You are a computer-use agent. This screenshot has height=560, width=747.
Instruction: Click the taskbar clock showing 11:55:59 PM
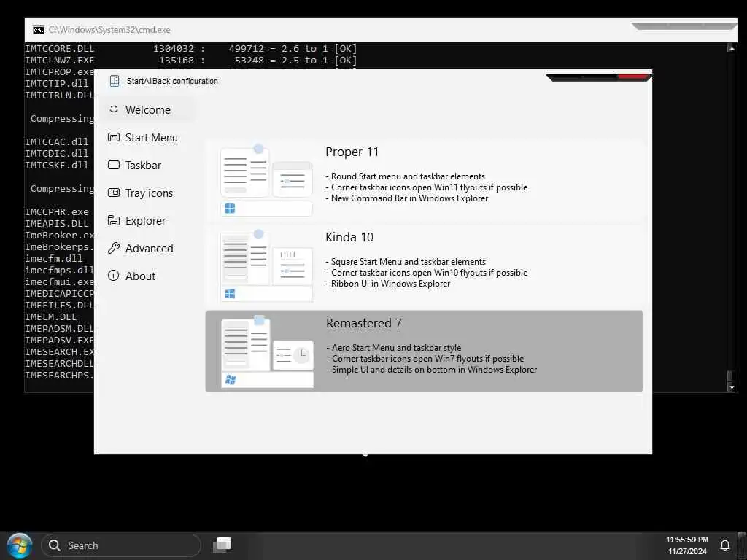pos(686,540)
